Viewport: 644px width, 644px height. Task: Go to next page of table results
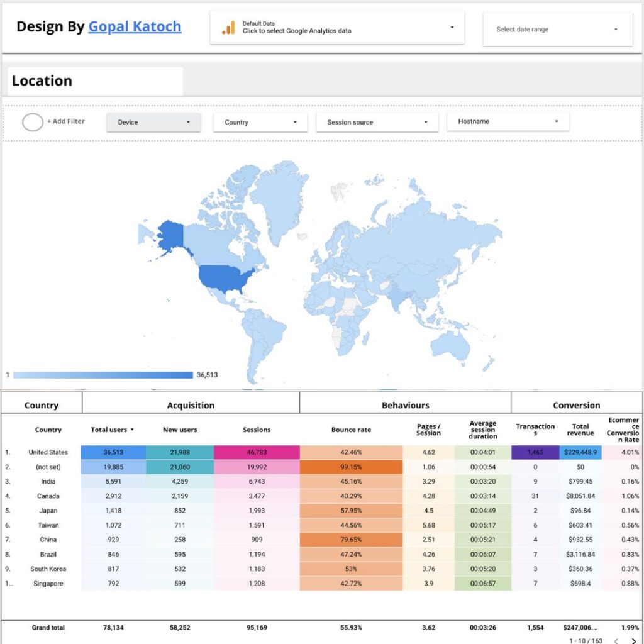[633, 641]
